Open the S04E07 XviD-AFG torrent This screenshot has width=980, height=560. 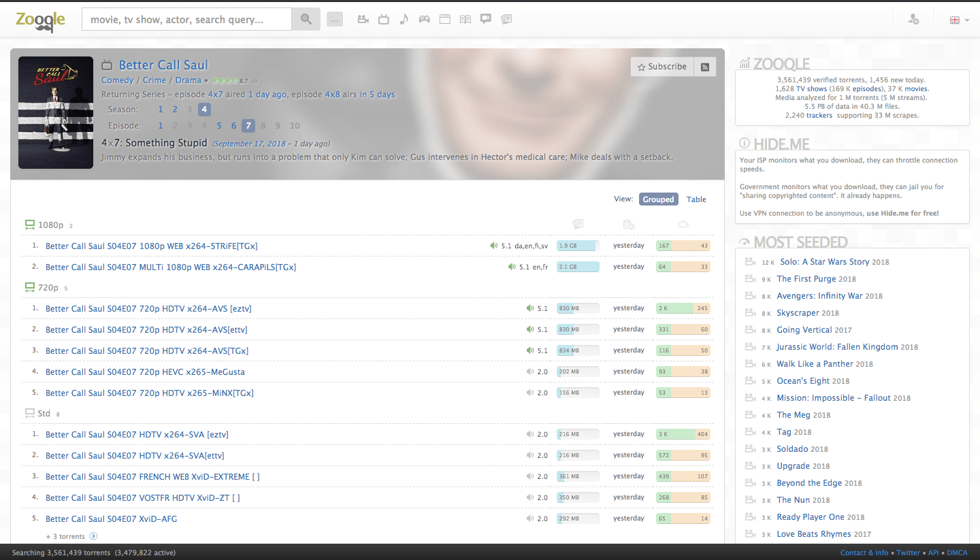[112, 519]
